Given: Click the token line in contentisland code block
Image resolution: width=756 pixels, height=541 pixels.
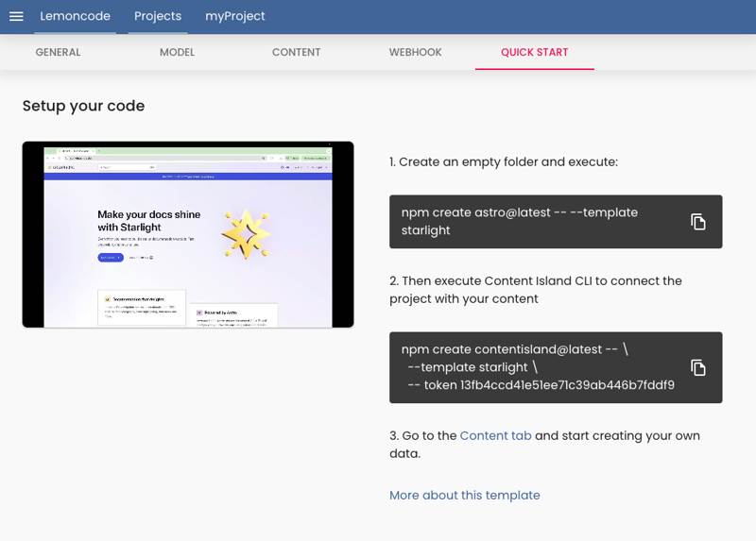Looking at the screenshot, I should click(540, 385).
